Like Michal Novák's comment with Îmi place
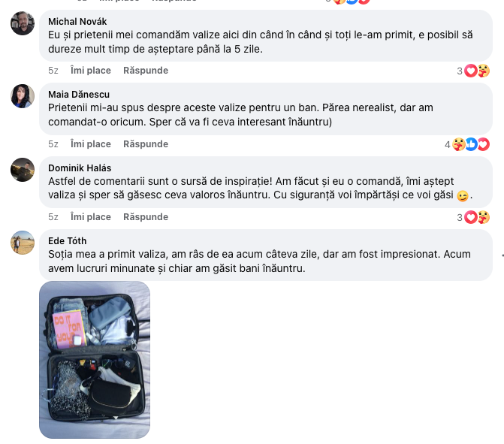Viewport: 504px width, 444px height. point(91,71)
